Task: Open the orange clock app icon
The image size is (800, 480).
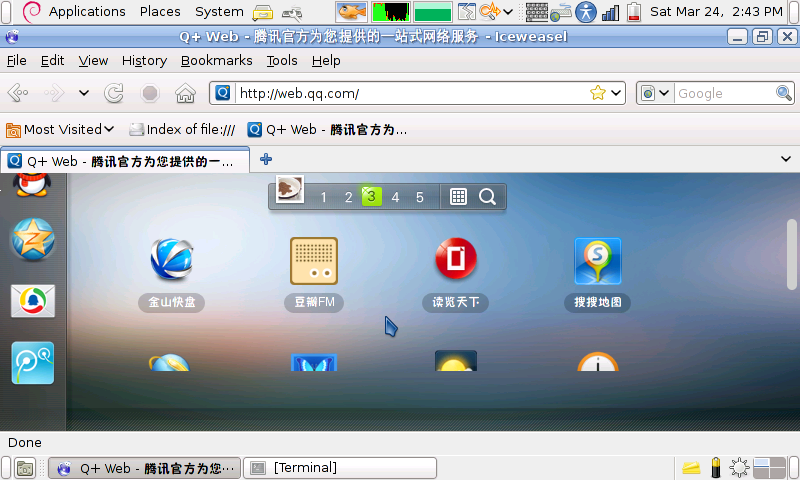Action: [x=597, y=361]
